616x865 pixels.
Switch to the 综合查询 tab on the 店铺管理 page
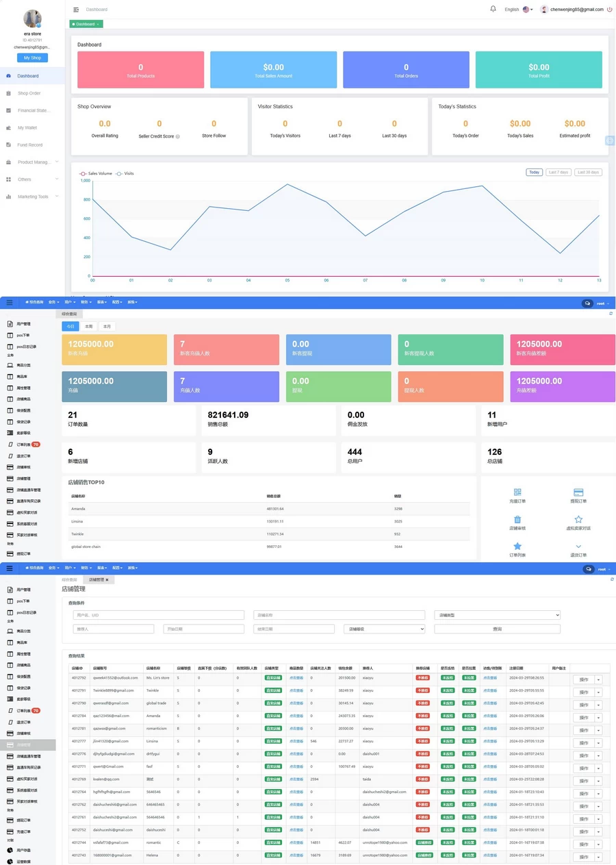[x=69, y=579]
